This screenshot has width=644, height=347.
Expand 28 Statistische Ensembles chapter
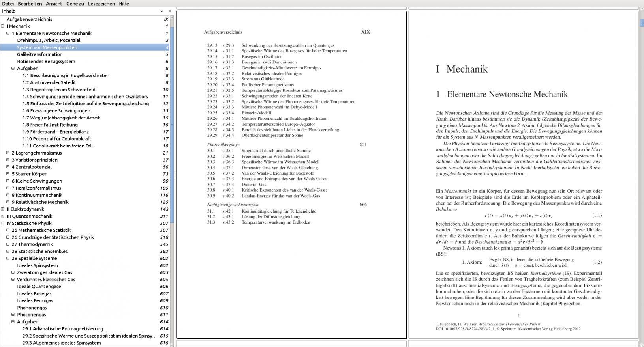coord(8,252)
